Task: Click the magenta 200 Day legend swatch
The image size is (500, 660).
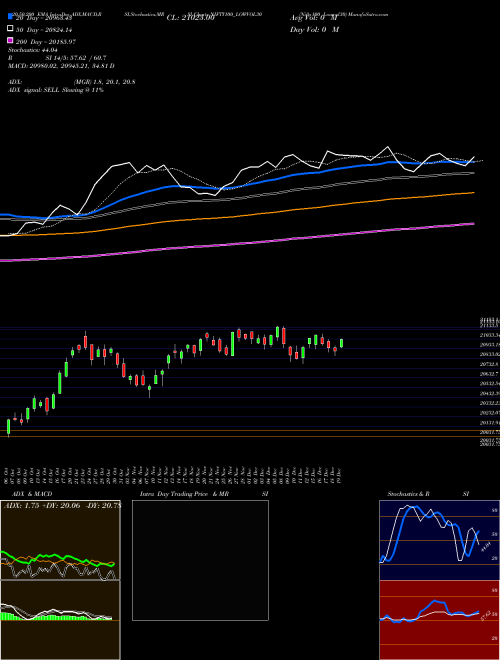Action: click(x=10, y=40)
